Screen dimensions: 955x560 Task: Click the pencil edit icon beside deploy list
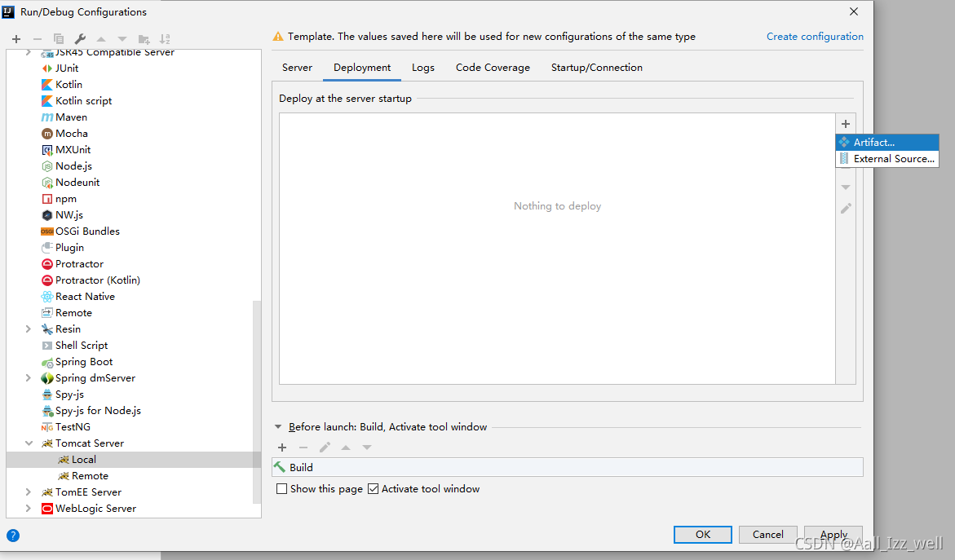846,208
